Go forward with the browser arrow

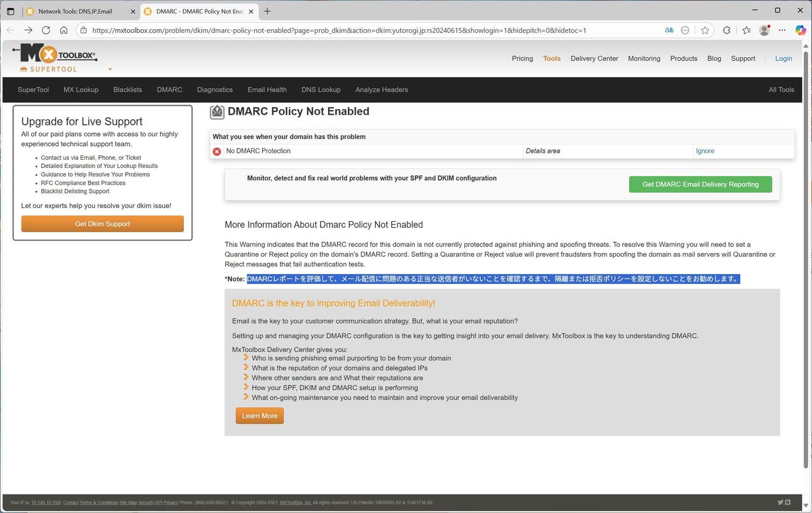(28, 30)
